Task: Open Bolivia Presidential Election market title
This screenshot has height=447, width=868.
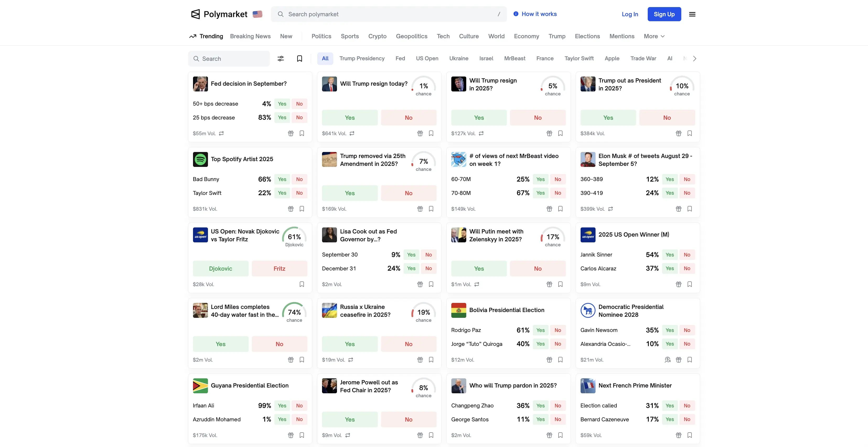Action: click(506, 310)
